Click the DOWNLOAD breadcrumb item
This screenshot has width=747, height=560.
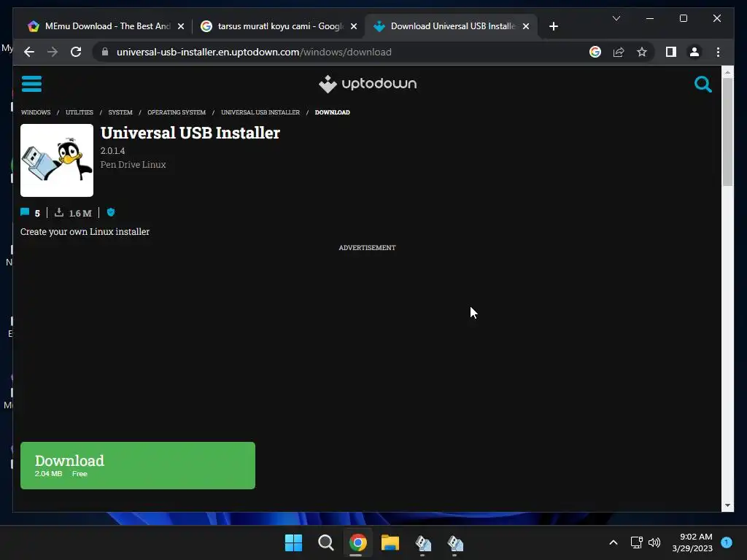click(332, 112)
